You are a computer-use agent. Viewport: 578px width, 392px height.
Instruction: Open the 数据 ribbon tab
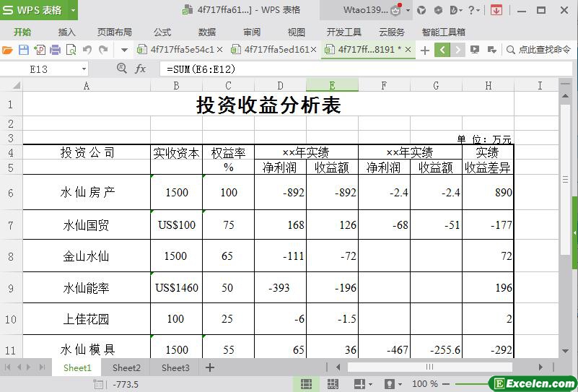click(207, 32)
